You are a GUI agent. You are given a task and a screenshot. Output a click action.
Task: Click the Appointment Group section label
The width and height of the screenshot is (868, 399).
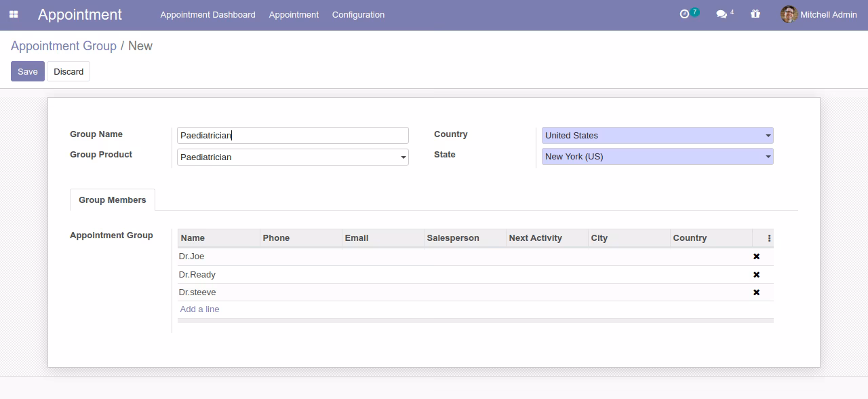111,235
